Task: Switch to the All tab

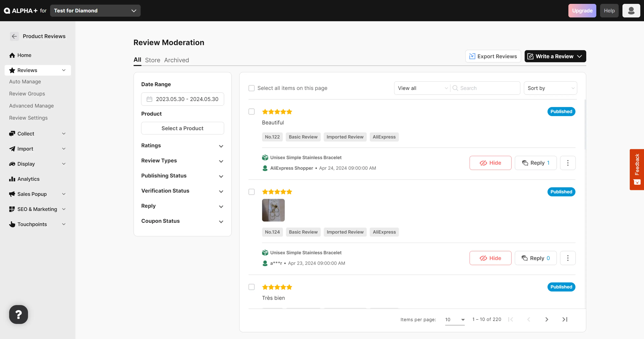Action: 137,60
